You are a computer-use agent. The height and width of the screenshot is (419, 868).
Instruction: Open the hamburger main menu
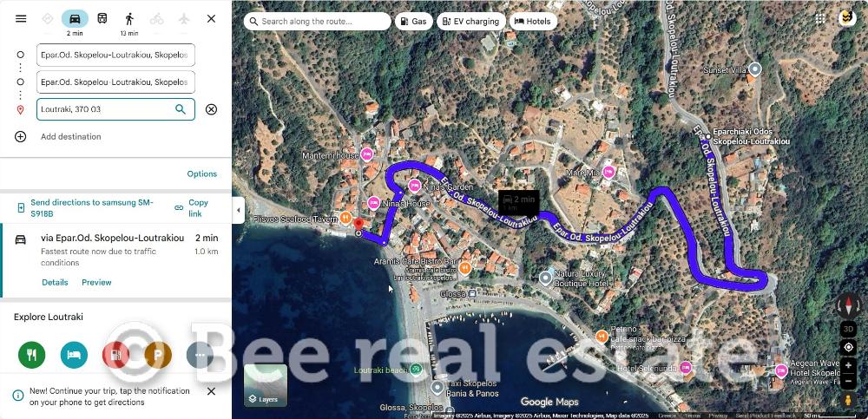[x=21, y=18]
